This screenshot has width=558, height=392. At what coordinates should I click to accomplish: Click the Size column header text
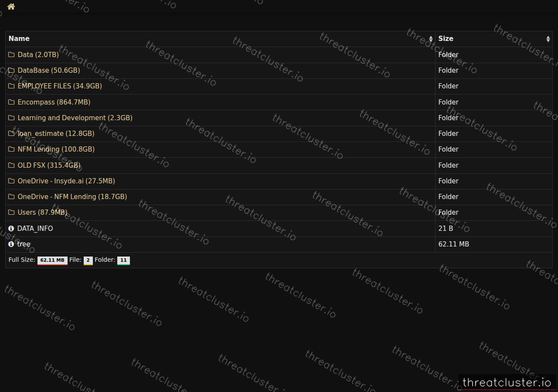pyautogui.click(x=446, y=39)
